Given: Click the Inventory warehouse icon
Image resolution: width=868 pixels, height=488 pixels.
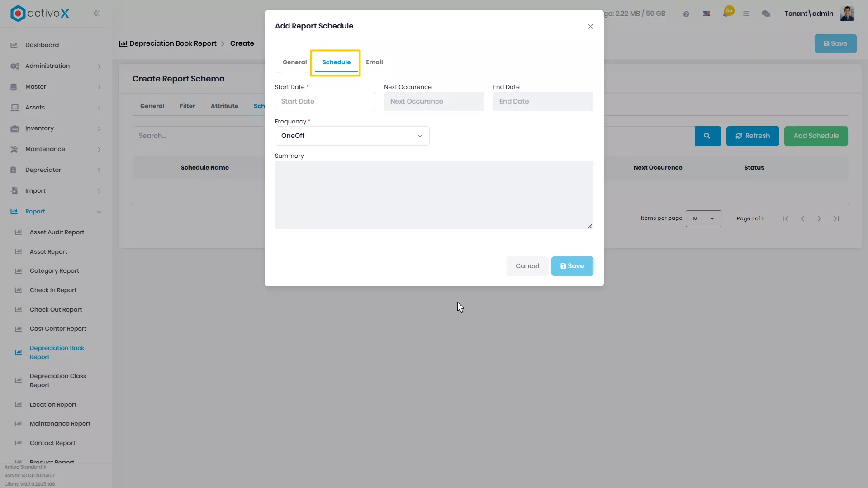Looking at the screenshot, I should [x=14, y=128].
